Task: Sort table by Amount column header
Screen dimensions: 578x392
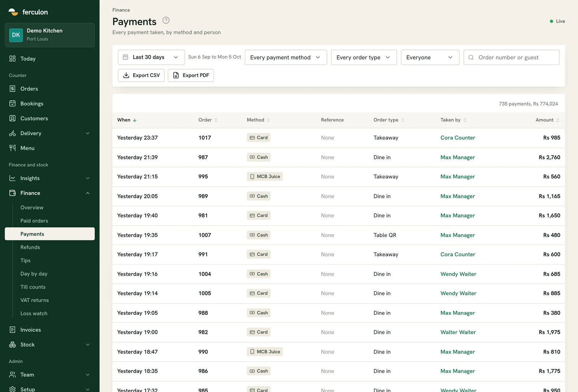Action: (x=547, y=120)
